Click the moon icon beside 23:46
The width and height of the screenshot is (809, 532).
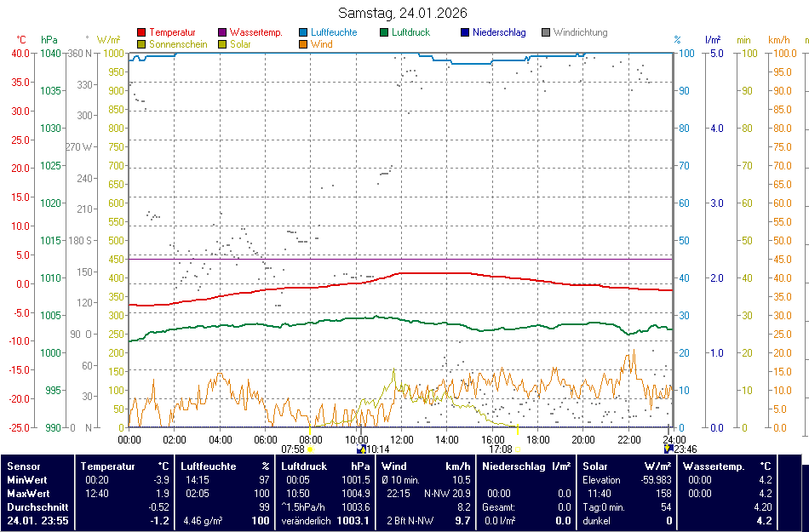click(668, 449)
